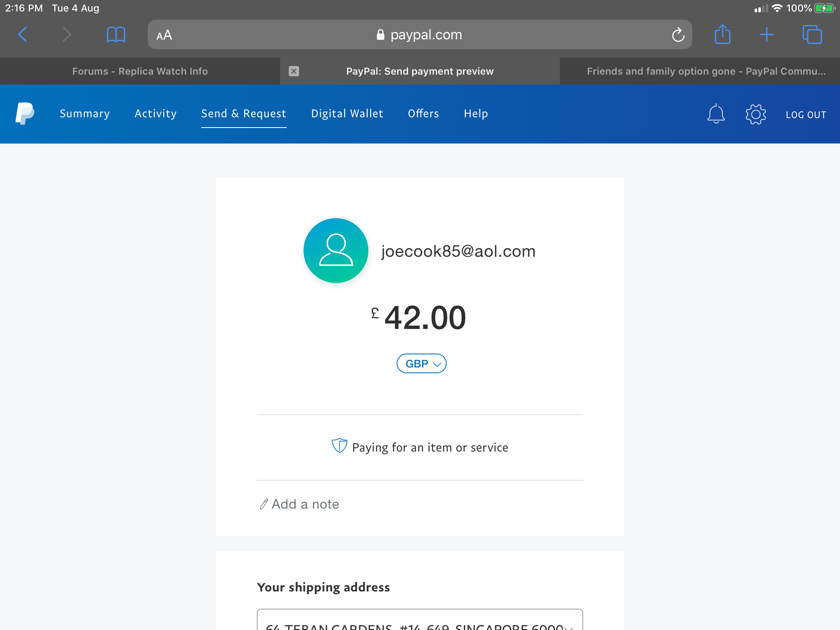Tap the 2:16 PM clock
This screenshot has height=630, width=840.
click(x=24, y=8)
